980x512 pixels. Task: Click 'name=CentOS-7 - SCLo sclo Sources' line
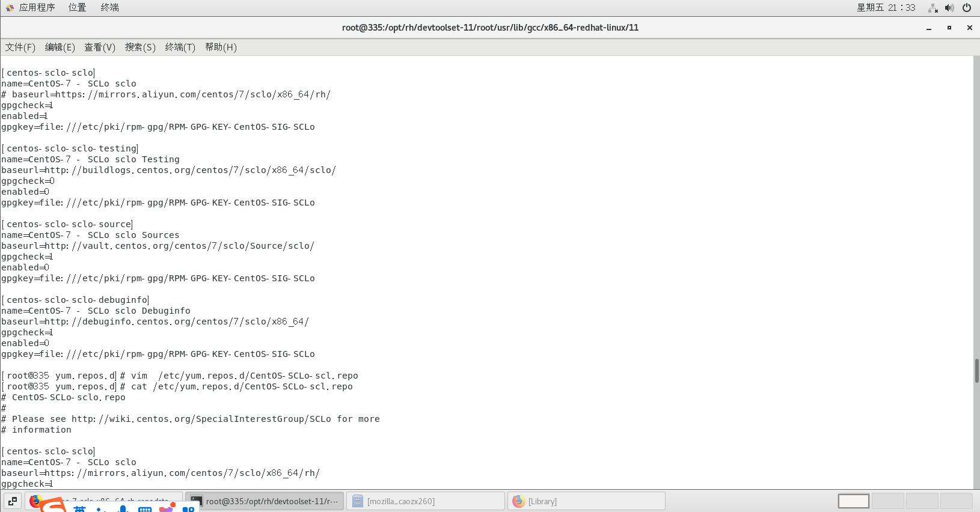(x=90, y=235)
